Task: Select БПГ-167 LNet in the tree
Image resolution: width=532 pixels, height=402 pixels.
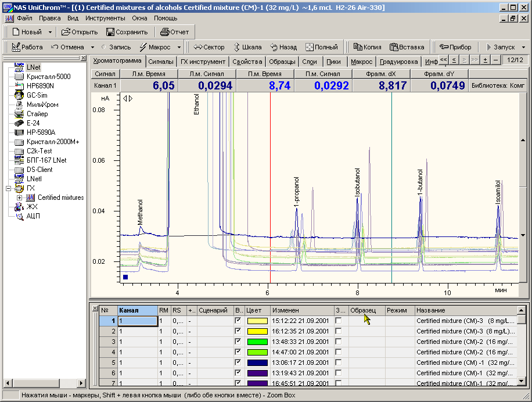Action: 46,160
